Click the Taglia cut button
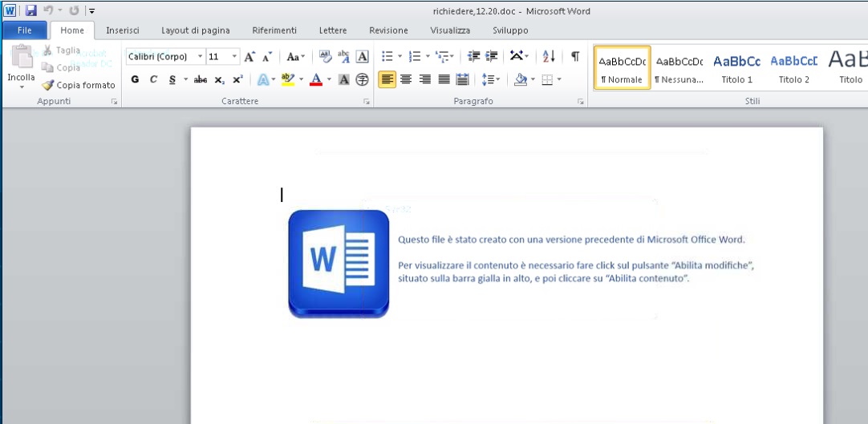The image size is (868, 424). tap(62, 50)
